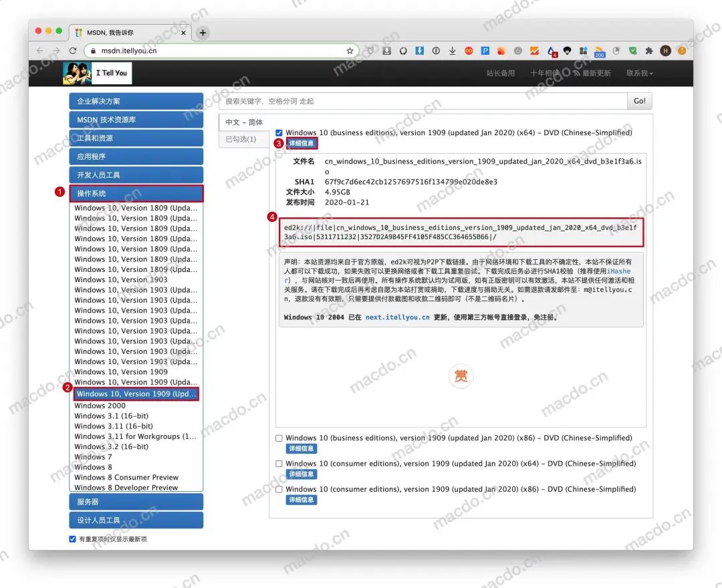Expand the 服务器 category
Image resolution: width=722 pixels, height=588 pixels.
[x=136, y=502]
